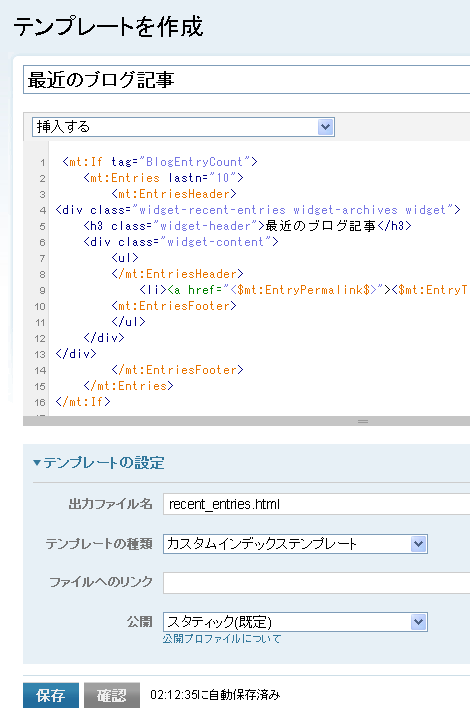Viewport: 470px width, 724px height.
Task: Click the テンプレートの設定 heading text
Action: [104, 462]
